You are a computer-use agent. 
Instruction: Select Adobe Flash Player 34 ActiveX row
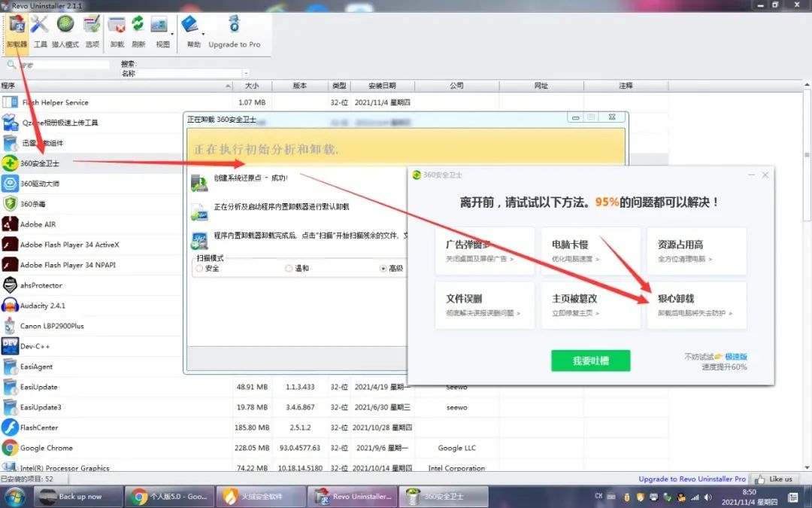[x=91, y=244]
